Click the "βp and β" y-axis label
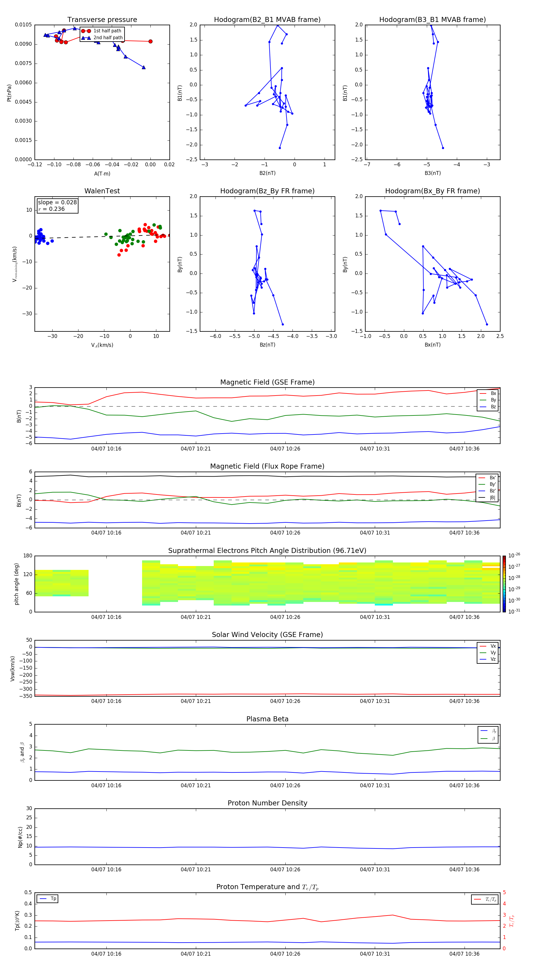 pos(22,752)
